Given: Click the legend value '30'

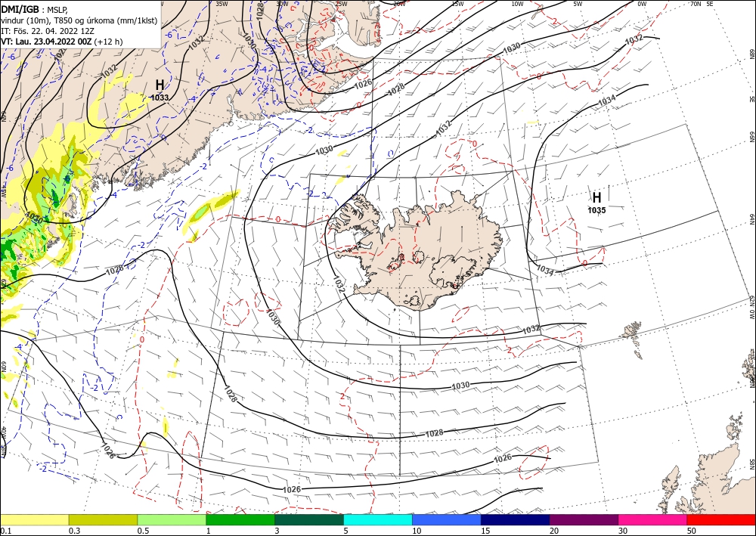Looking at the screenshot, I should click(623, 531).
